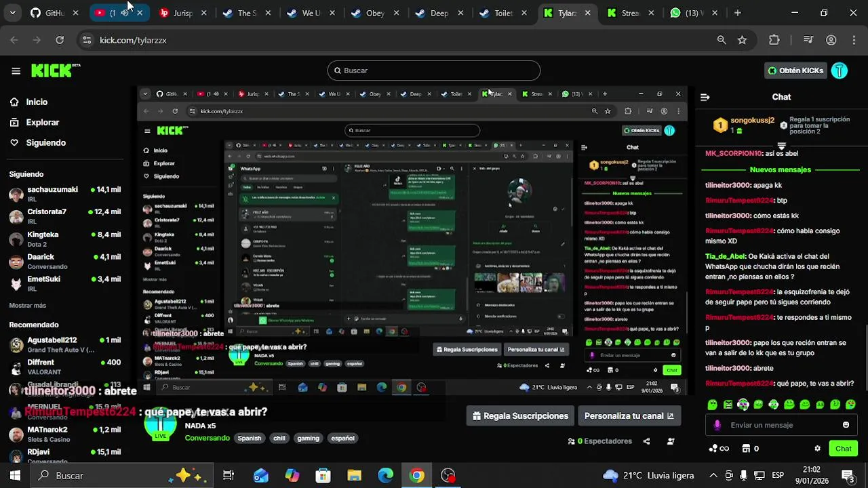Open Chrome media controls icon
The image size is (868, 488).
point(808,40)
